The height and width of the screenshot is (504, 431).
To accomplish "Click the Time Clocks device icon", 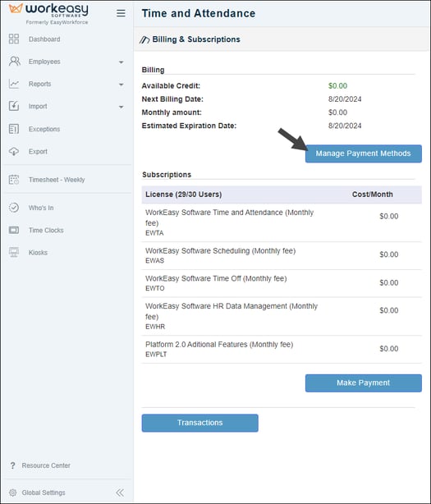I will tap(14, 230).
